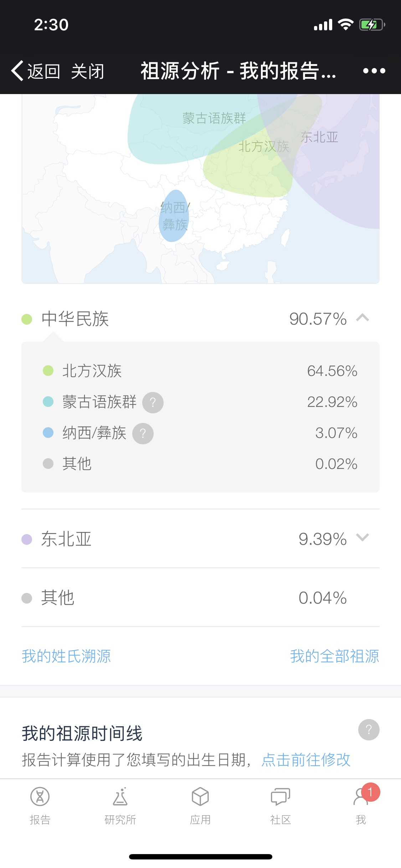Open 我的姓氏溯源 link
Viewport: 401px width, 868px height.
pos(66,656)
